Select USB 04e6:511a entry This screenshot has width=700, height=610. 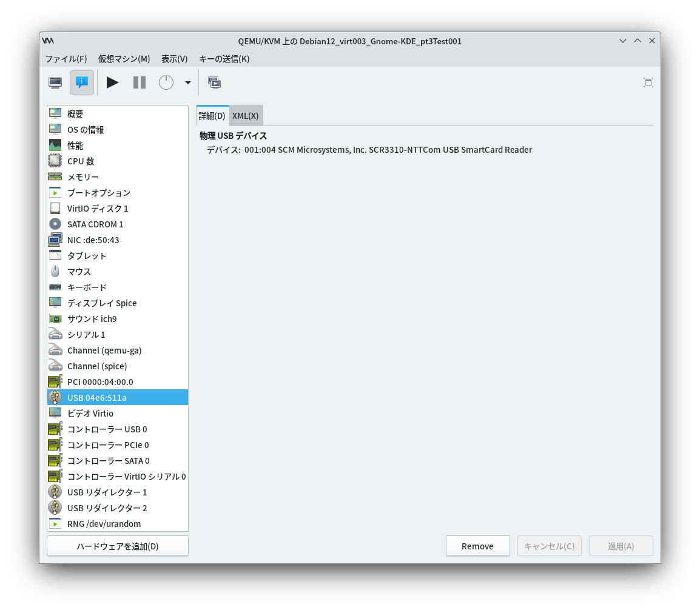118,398
